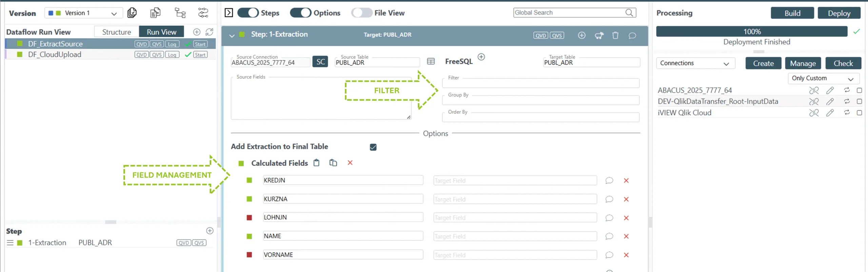Remove the LOHNJN calculated field
868x272 pixels.
click(626, 218)
